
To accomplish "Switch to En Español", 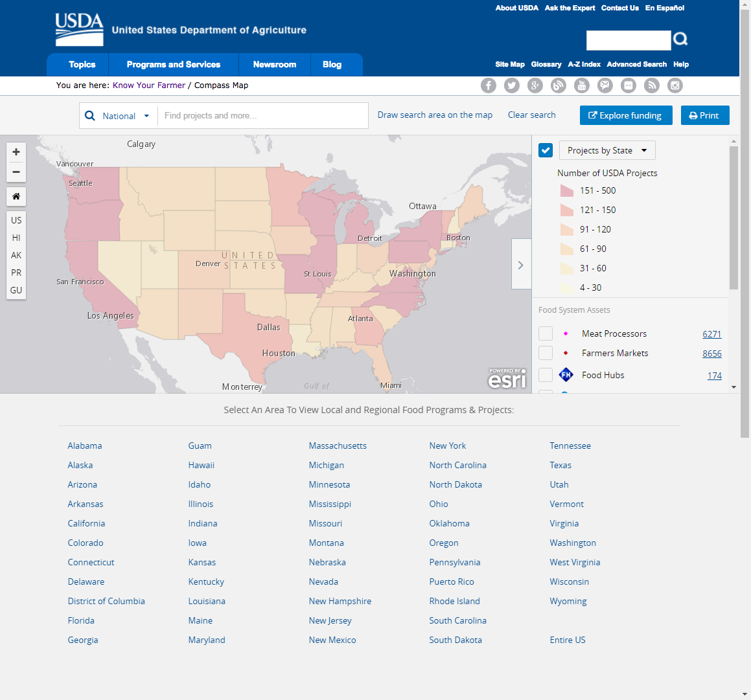I will [x=665, y=8].
